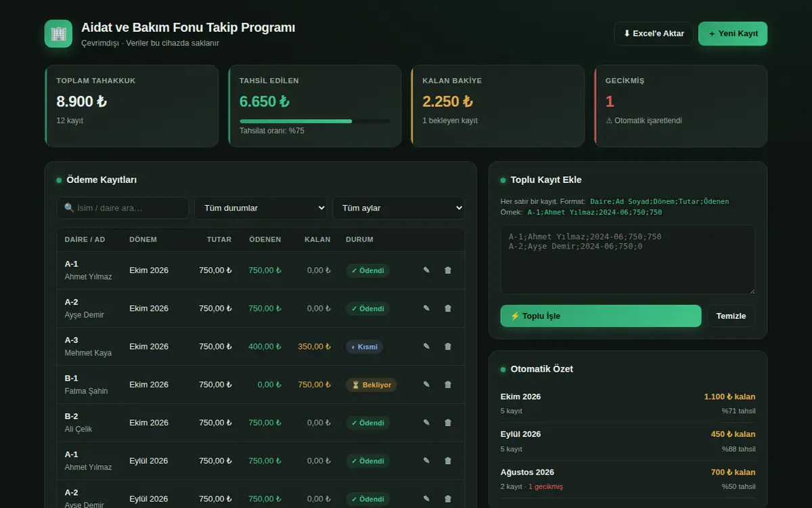This screenshot has height=508, width=812.
Task: Click the "Ödendi" badge for B-2 Ali Çelik
Action: coord(368,423)
